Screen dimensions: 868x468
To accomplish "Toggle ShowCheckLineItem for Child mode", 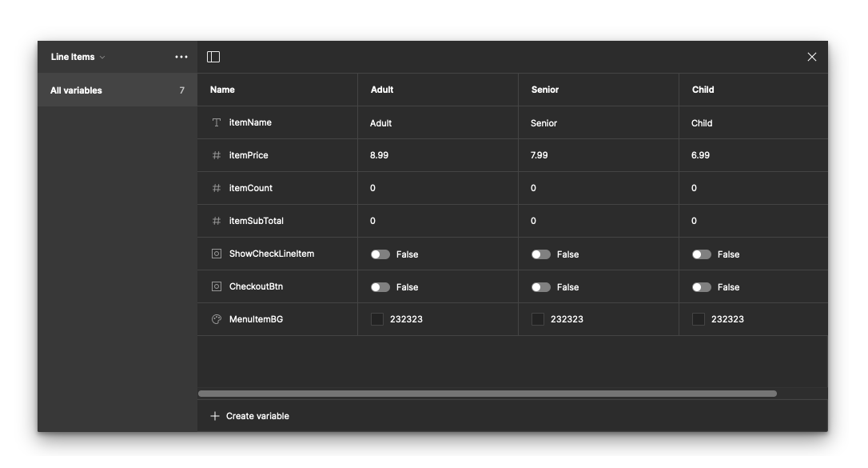I will (x=702, y=254).
